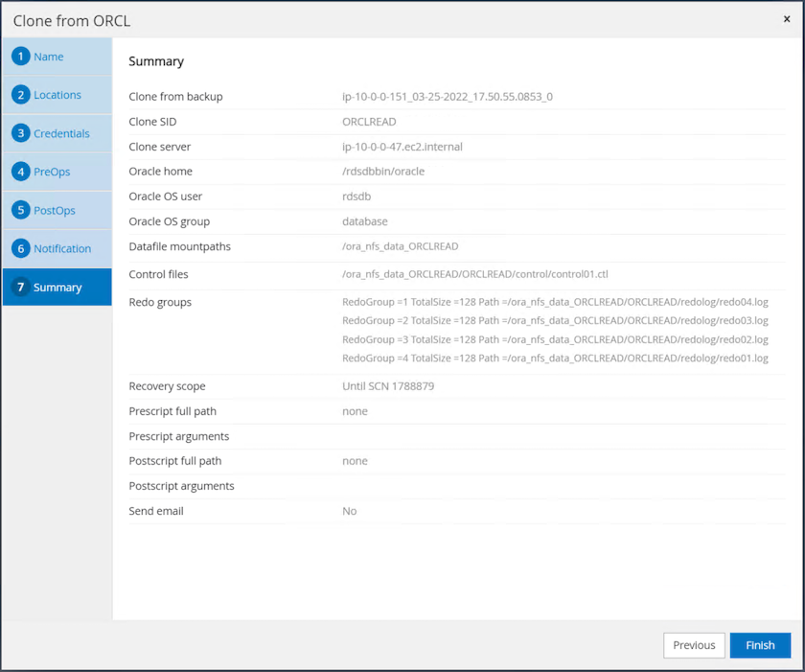The height and width of the screenshot is (672, 805).
Task: Click the step 1 number circle
Action: coord(21,57)
